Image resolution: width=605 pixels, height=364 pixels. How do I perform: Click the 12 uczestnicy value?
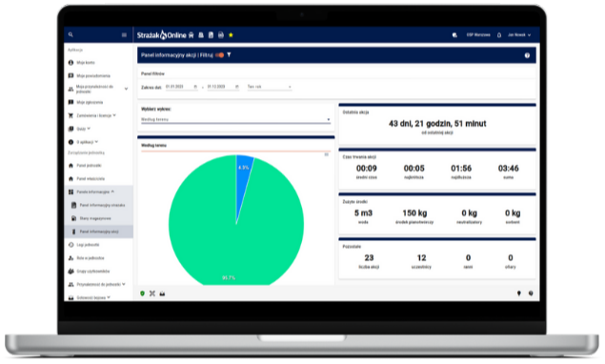point(422,258)
